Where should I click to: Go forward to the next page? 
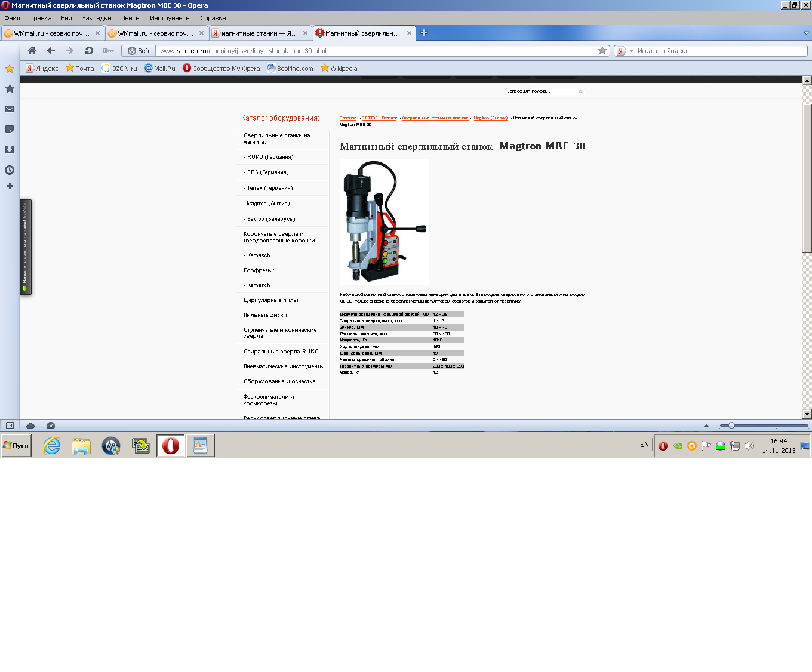pos(70,51)
